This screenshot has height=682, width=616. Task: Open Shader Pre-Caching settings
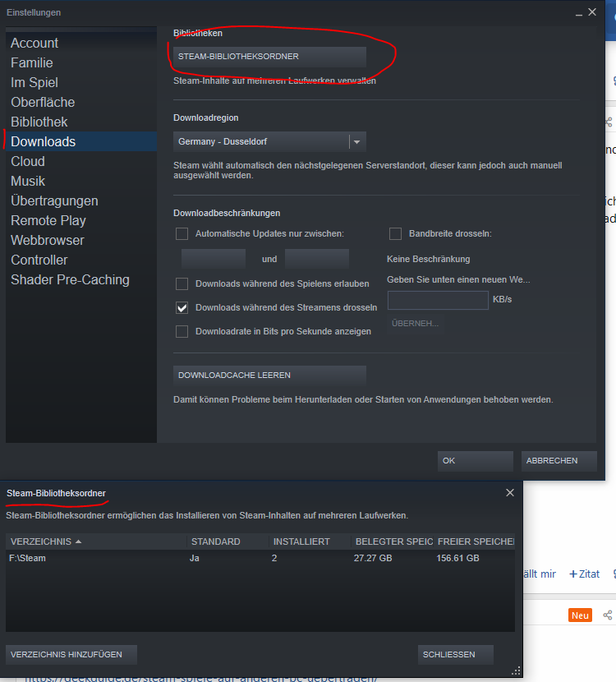[80, 279]
